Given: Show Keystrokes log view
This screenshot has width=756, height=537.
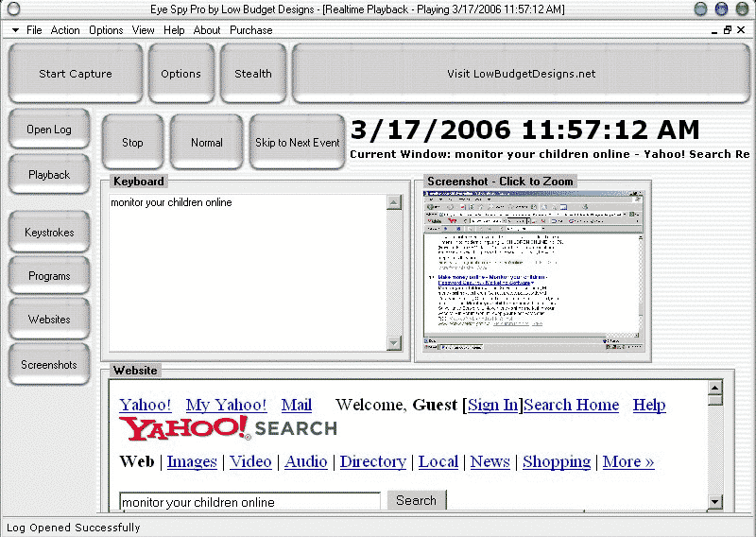Looking at the screenshot, I should (x=49, y=232).
